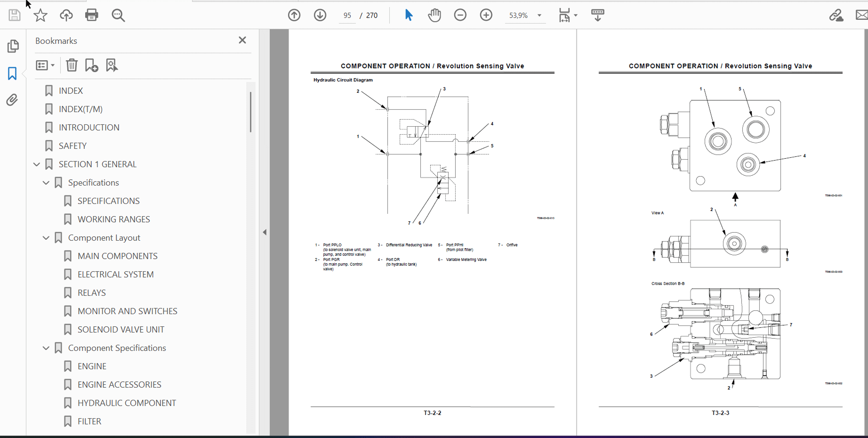Select the Hand tool for panning
Image resolution: width=868 pixels, height=438 pixels.
(x=434, y=15)
